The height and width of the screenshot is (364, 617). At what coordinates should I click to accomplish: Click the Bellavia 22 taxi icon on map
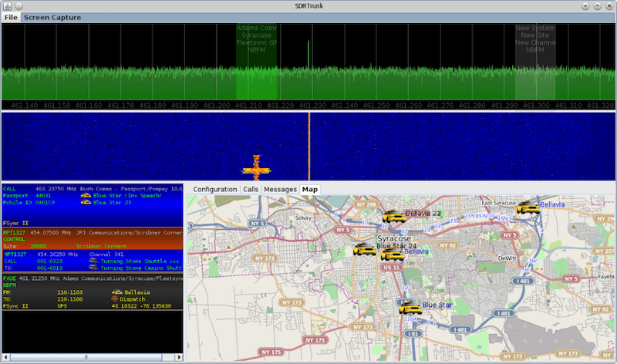pos(393,215)
